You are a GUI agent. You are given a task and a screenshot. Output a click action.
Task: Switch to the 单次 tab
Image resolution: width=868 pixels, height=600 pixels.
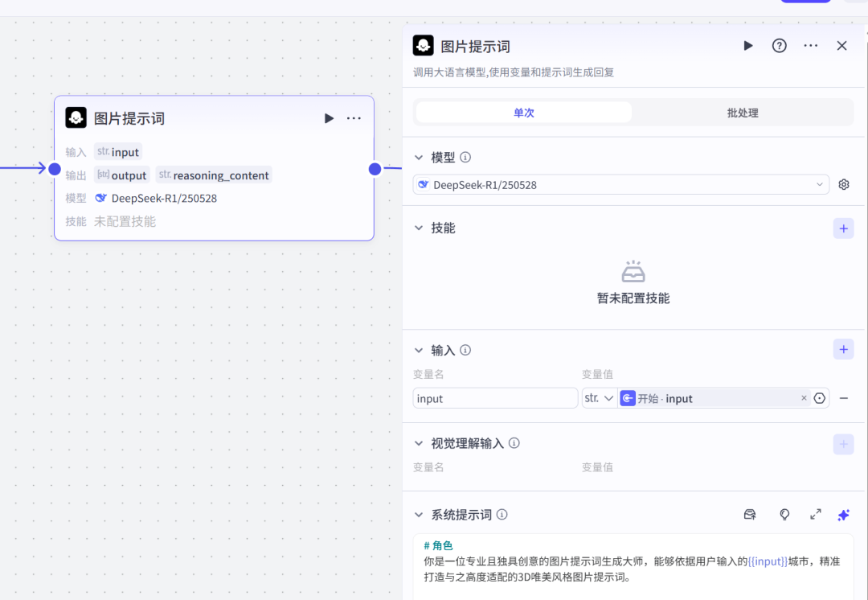tap(524, 113)
